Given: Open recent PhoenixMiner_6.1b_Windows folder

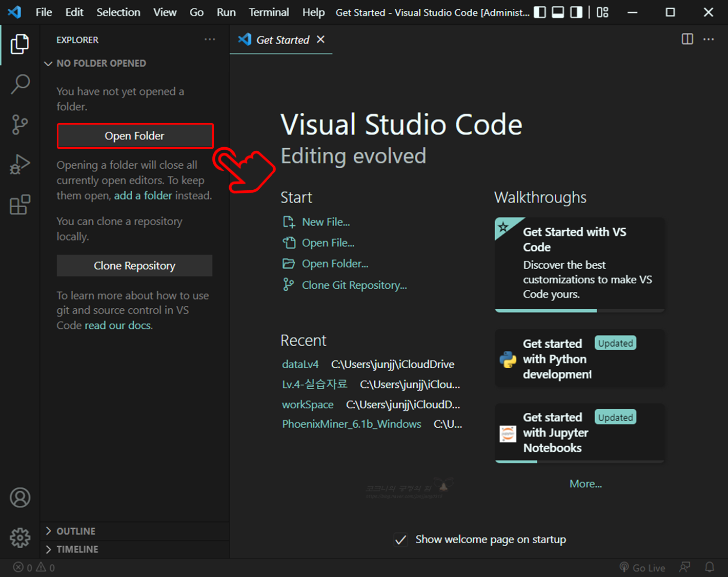Looking at the screenshot, I should tap(352, 424).
